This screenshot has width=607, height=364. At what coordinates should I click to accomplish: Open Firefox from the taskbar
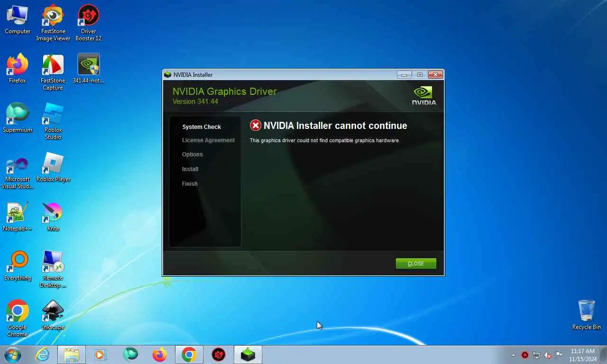coord(160,355)
